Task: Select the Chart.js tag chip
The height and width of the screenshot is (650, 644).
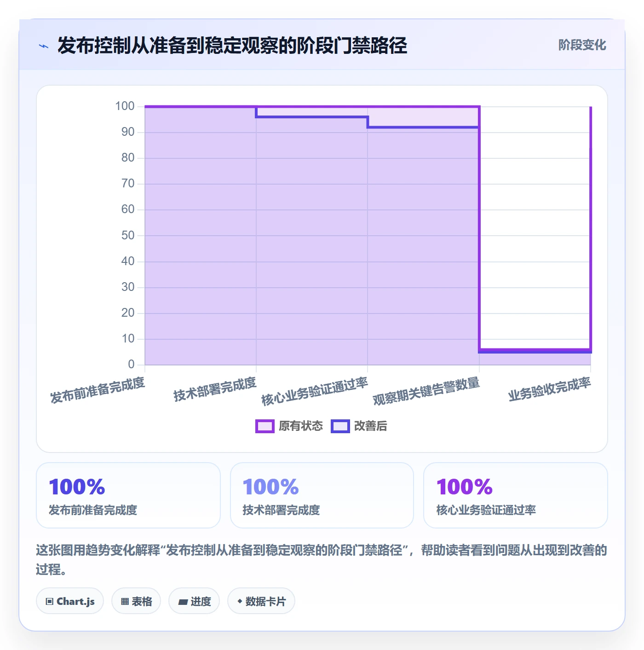Action: tap(70, 601)
